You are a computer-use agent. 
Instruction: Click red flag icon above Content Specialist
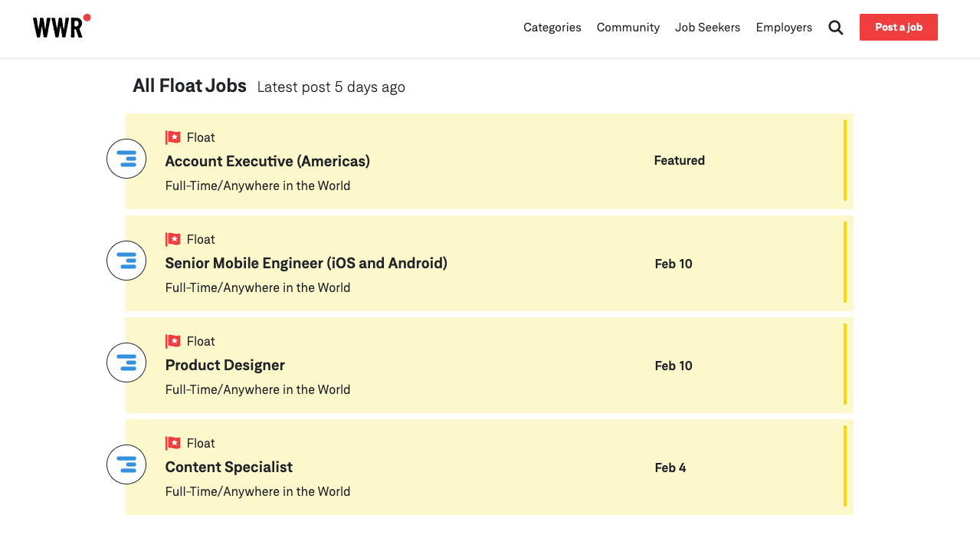pos(173,443)
